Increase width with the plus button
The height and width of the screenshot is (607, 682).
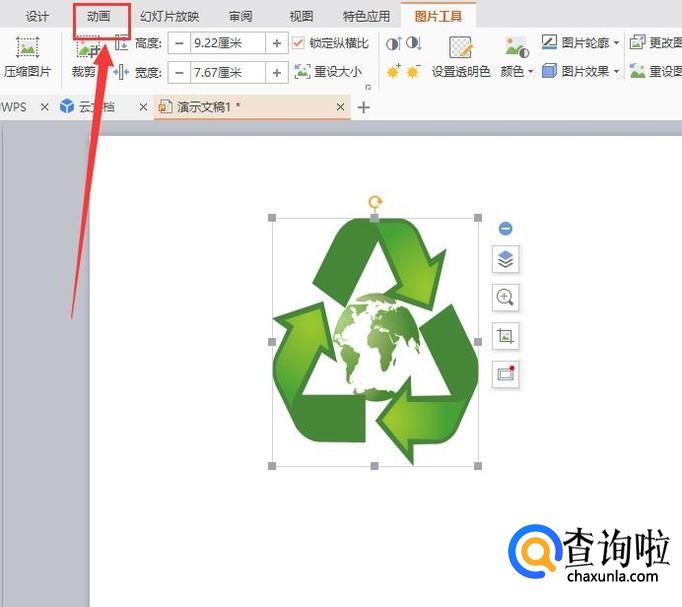point(277,73)
